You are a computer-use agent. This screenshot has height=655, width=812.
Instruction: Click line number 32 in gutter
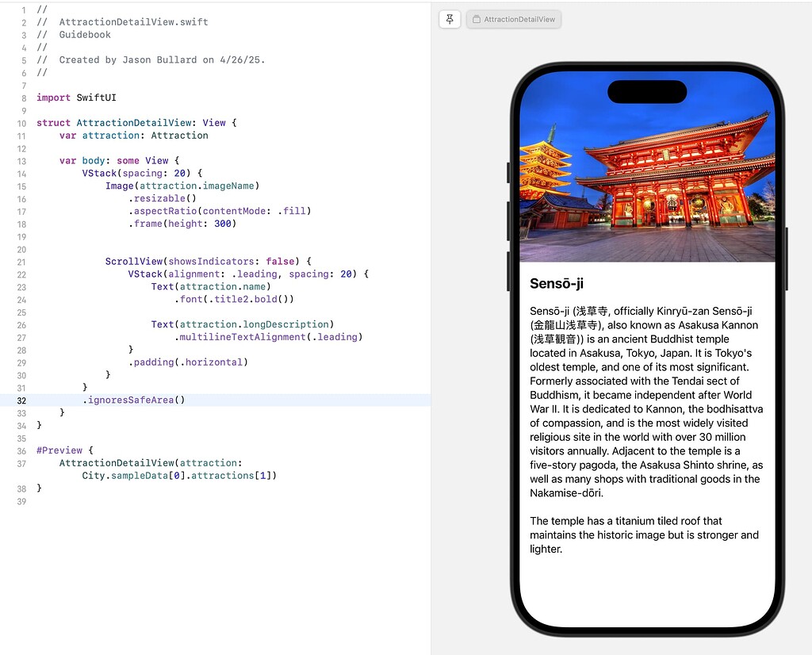21,400
